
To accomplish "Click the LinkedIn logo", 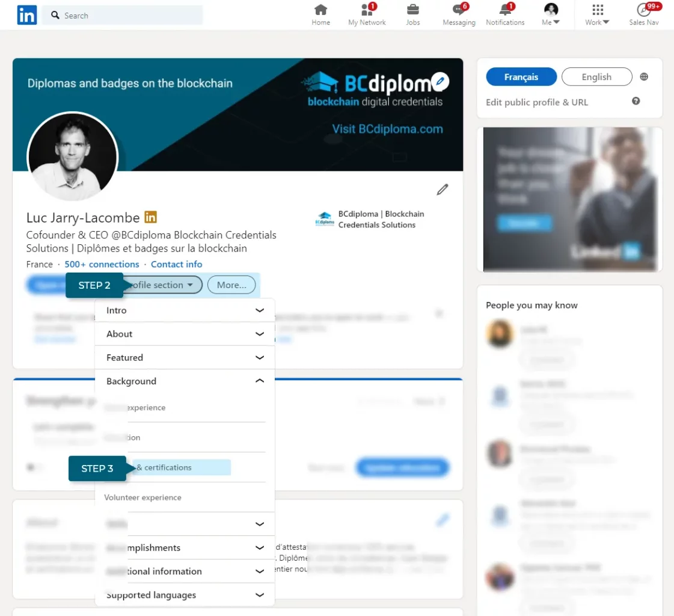I will [x=26, y=15].
